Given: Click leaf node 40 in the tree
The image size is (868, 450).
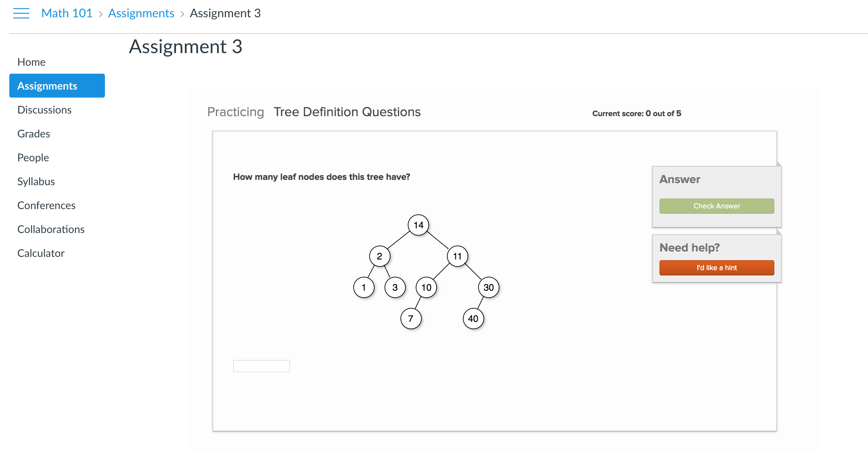Looking at the screenshot, I should click(x=473, y=319).
